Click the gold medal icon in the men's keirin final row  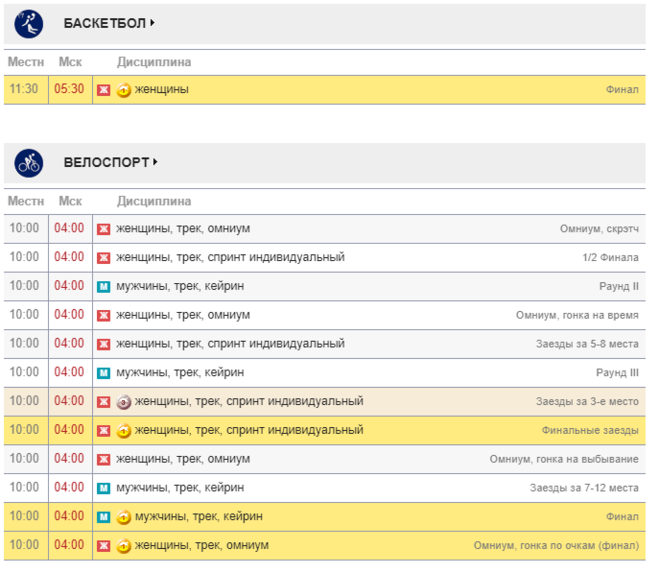[124, 517]
